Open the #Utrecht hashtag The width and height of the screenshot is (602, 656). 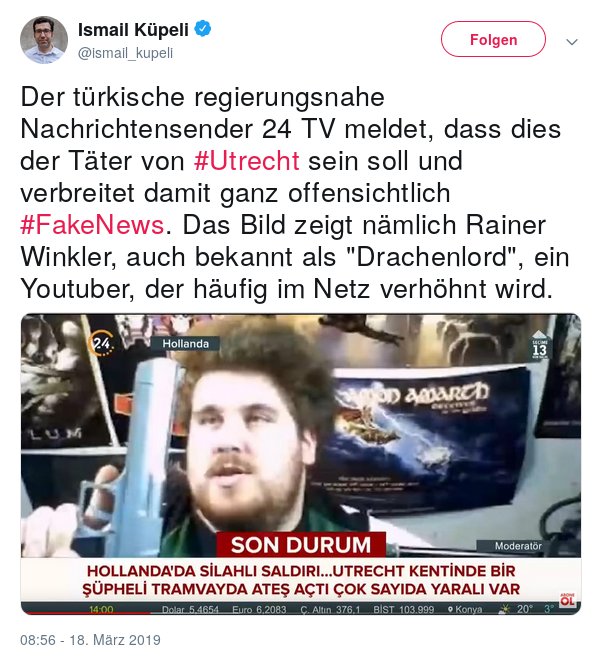click(246, 161)
